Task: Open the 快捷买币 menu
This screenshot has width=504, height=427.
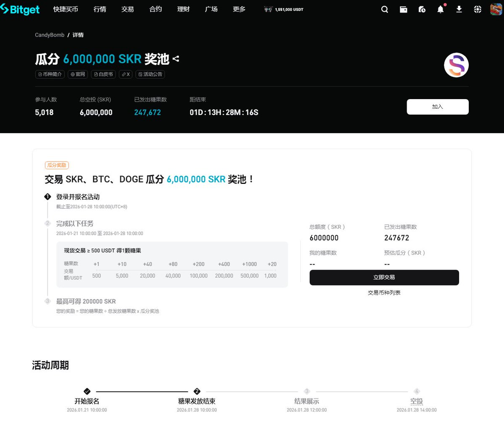Action: [66, 9]
